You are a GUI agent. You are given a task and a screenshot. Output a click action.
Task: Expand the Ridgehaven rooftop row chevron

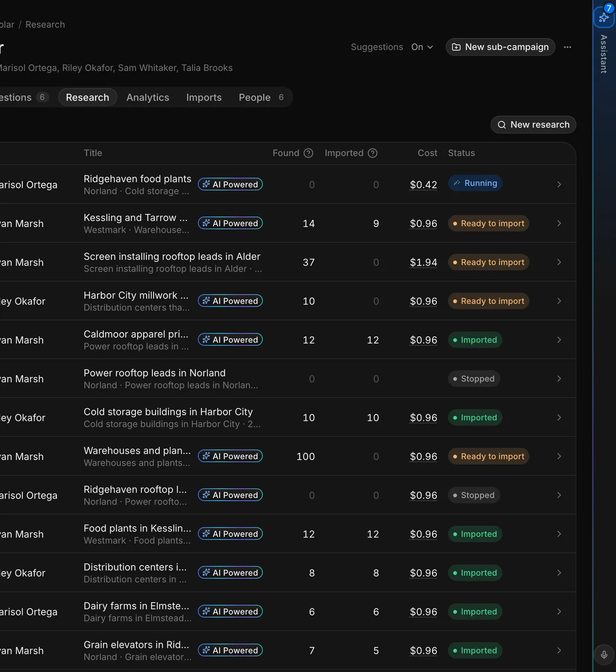[x=559, y=495]
